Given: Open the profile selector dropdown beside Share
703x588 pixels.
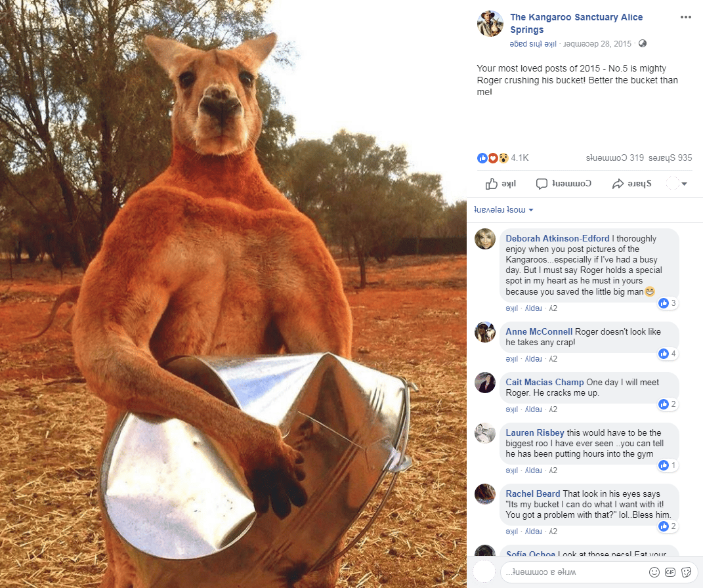Looking at the screenshot, I should [x=677, y=184].
